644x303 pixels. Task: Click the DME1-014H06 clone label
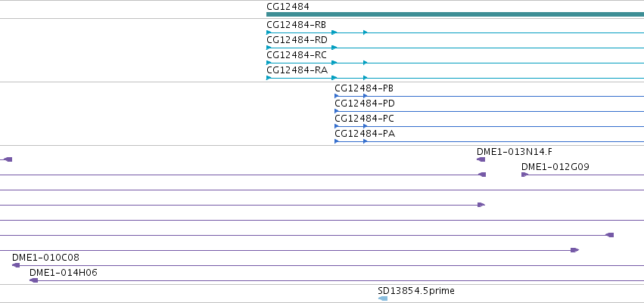pos(64,273)
